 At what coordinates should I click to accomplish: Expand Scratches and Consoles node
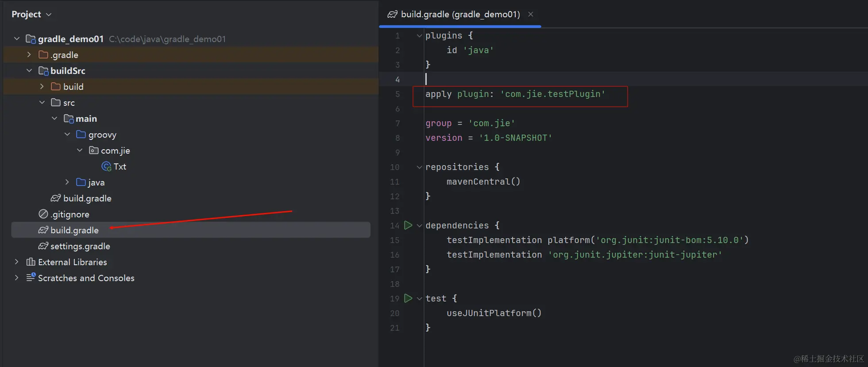17,278
